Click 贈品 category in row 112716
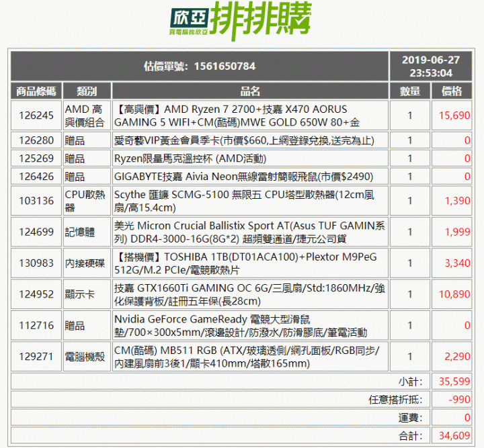Image resolution: width=484 pixels, height=448 pixels. click(75, 326)
